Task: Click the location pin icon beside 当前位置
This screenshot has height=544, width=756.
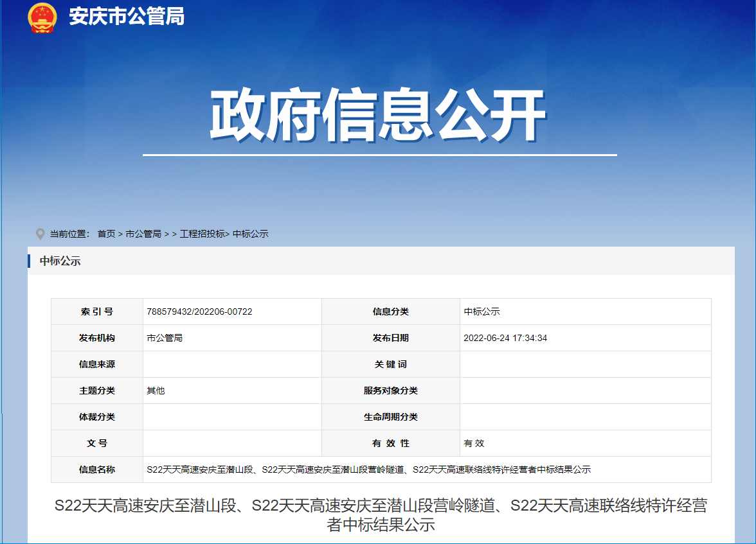Action: 40,234
